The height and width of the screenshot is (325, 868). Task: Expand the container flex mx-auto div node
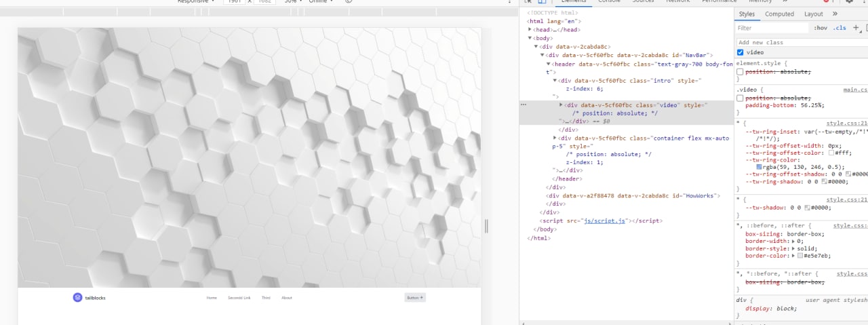pos(555,138)
